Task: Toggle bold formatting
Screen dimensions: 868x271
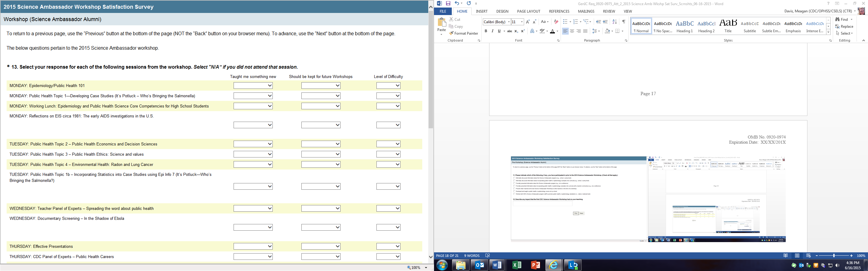Action: tap(486, 31)
